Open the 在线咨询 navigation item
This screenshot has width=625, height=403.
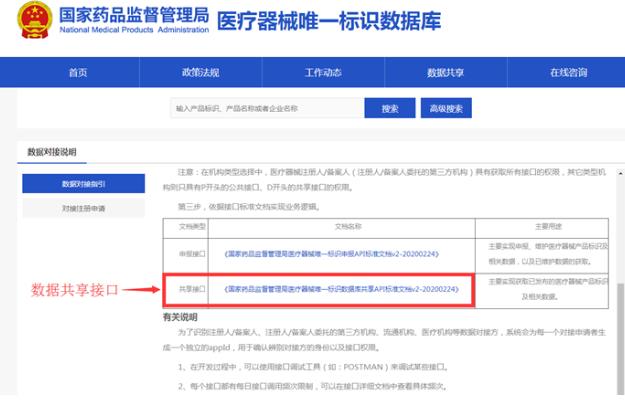[568, 72]
